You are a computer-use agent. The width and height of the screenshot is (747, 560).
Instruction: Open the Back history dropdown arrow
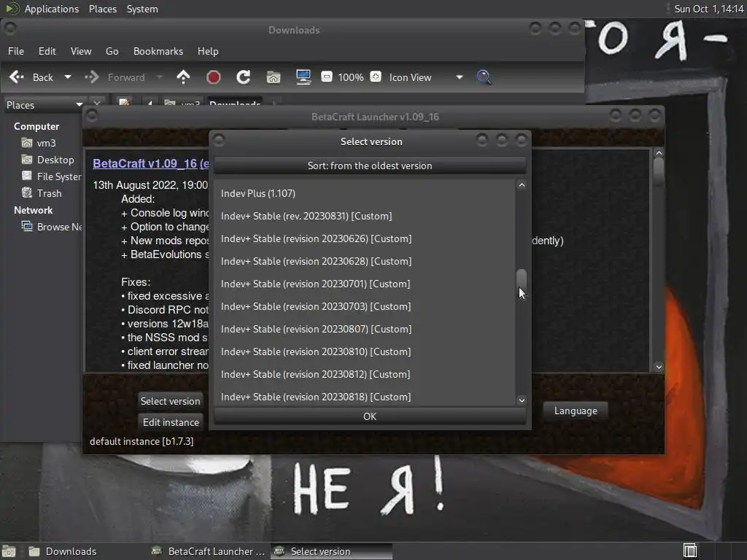coord(68,77)
